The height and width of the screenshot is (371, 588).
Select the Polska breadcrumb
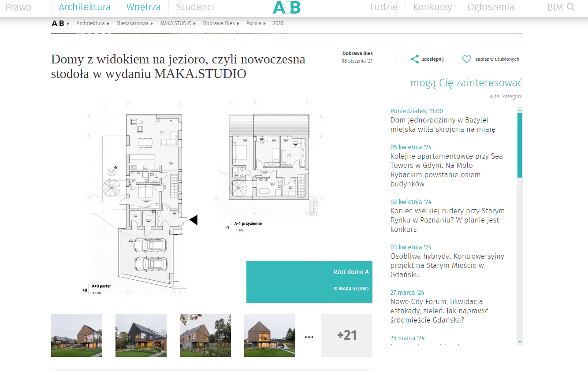pyautogui.click(x=254, y=23)
